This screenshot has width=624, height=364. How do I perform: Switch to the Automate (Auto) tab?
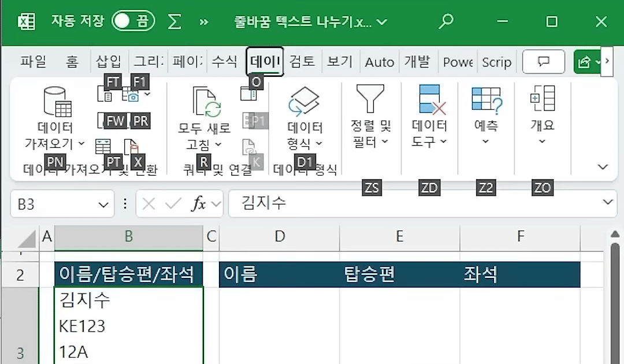coord(380,62)
